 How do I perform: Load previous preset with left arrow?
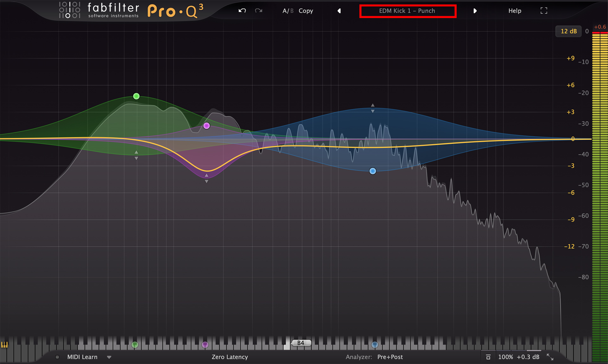pyautogui.click(x=339, y=11)
